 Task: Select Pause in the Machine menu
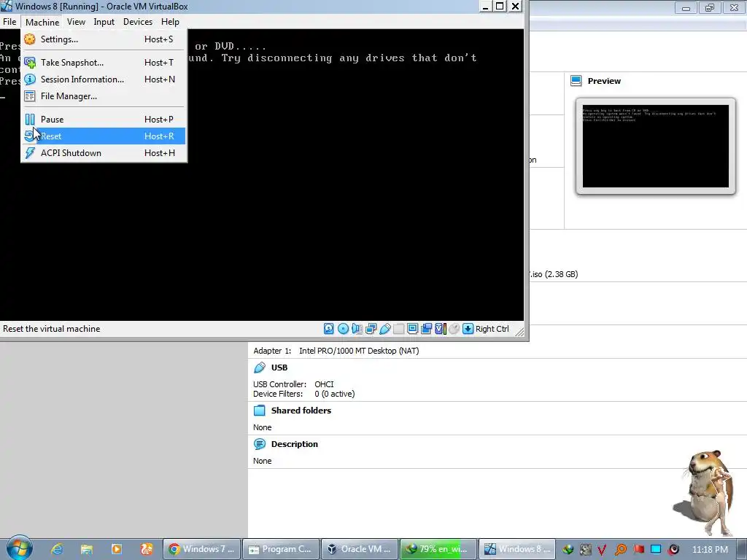click(104, 120)
